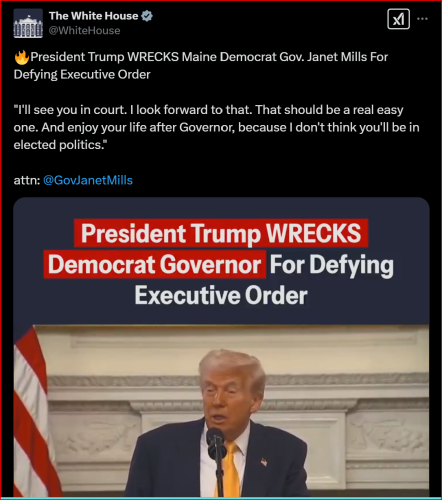
Task: Click the flag lapel pin in the video
Action: coord(264,462)
